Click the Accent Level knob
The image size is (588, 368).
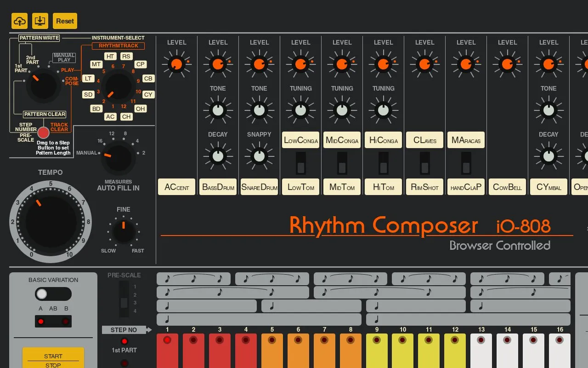pos(176,64)
